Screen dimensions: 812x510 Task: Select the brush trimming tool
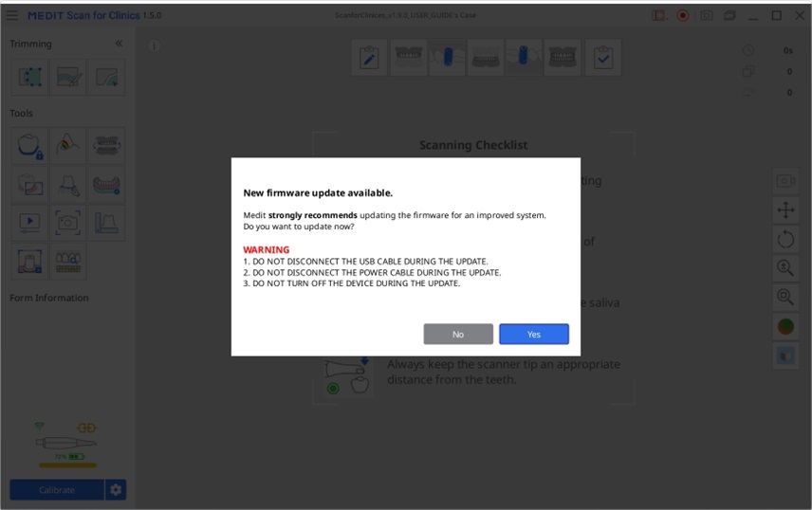68,77
